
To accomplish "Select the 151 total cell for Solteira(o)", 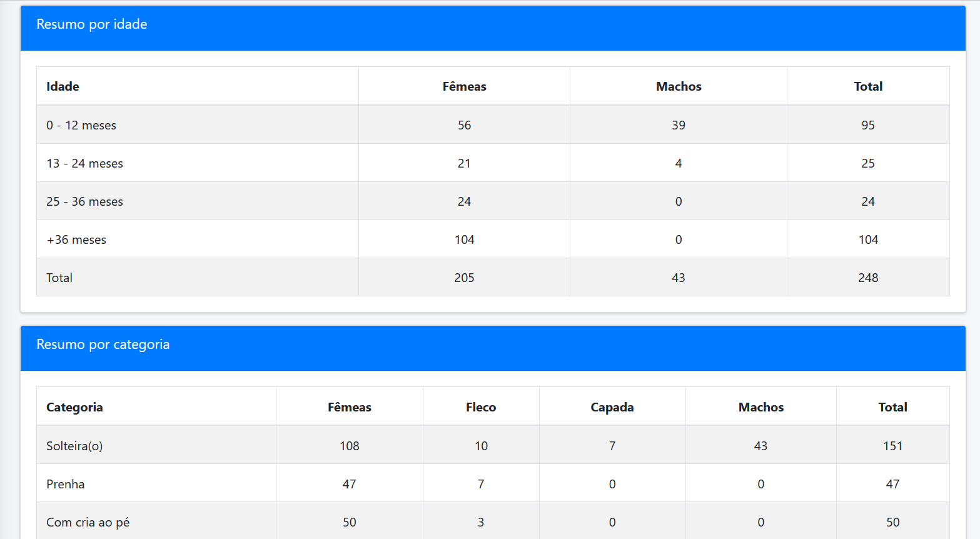I will [x=892, y=446].
